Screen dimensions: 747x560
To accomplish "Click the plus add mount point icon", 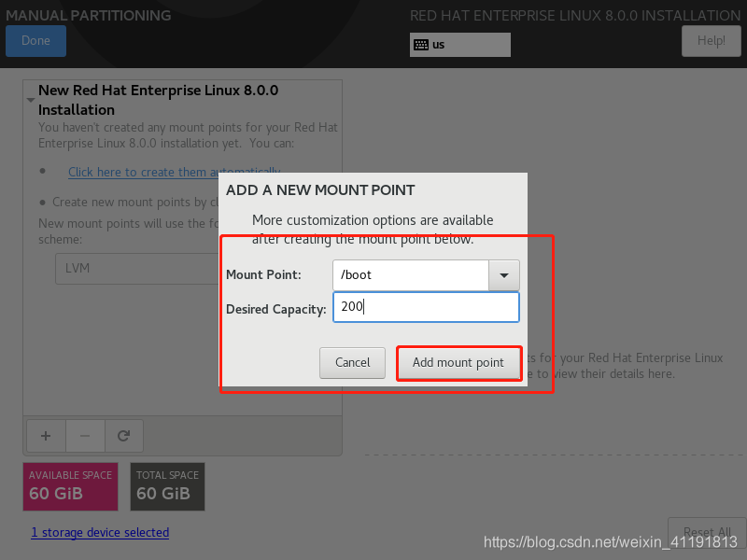I will (46, 436).
